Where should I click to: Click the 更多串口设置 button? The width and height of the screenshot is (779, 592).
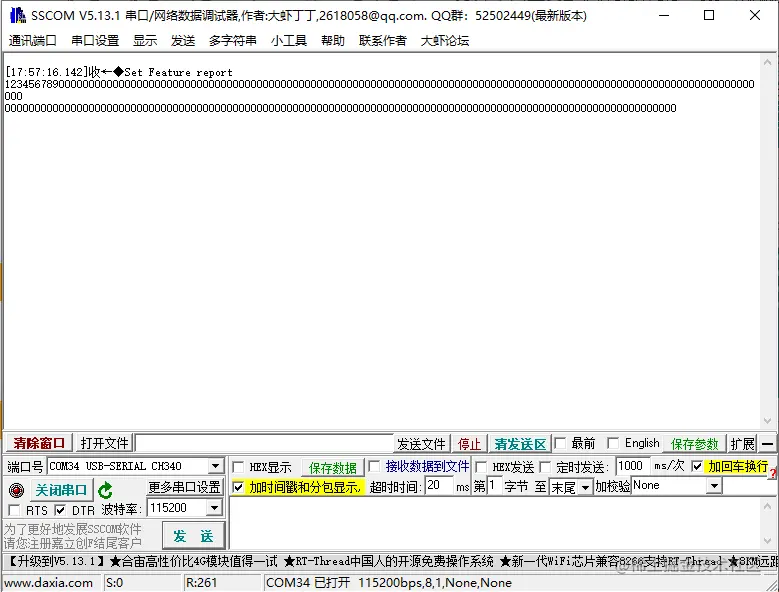point(184,487)
